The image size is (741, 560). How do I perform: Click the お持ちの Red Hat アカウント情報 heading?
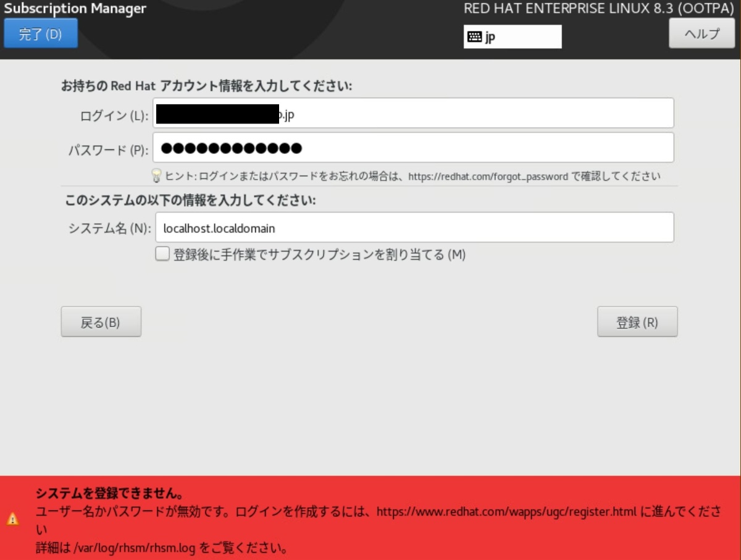[206, 86]
